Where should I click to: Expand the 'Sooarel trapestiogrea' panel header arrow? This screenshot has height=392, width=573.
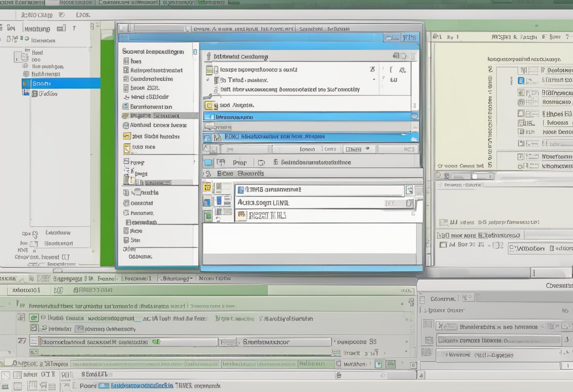tap(195, 51)
